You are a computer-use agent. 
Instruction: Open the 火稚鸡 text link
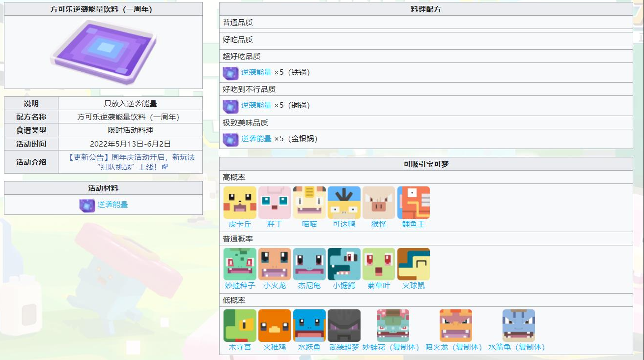click(x=275, y=347)
